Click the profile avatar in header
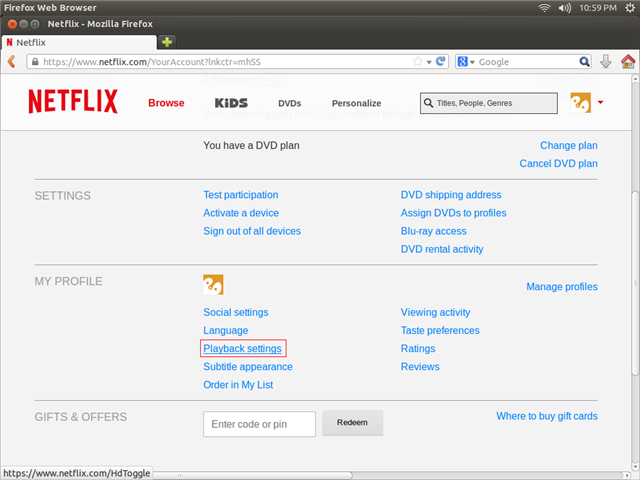The image size is (640, 480). [580, 102]
